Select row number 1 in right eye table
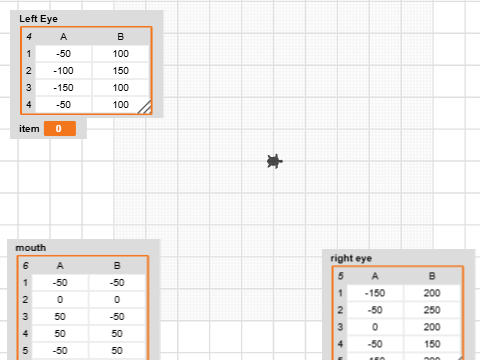The image size is (480, 360). [x=340, y=293]
